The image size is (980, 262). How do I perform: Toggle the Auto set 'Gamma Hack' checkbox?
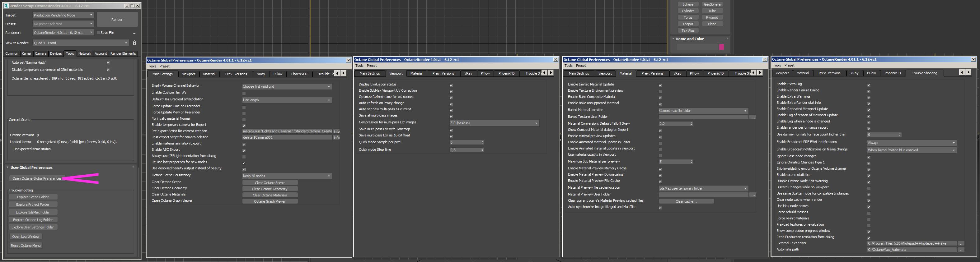click(108, 63)
